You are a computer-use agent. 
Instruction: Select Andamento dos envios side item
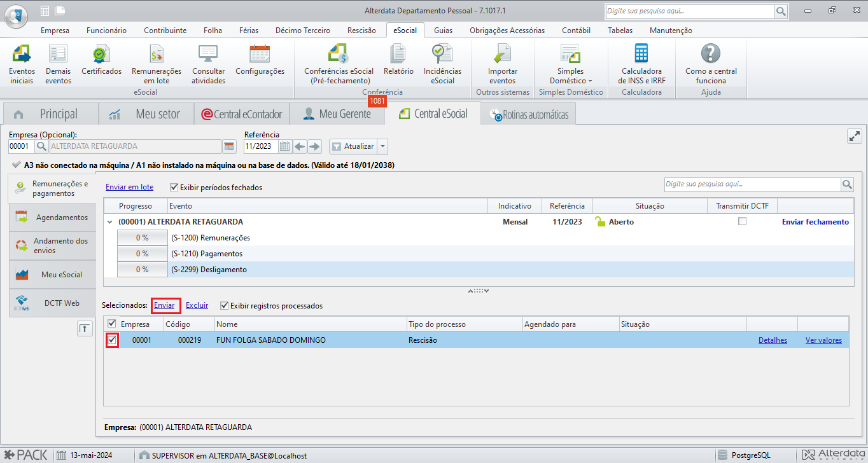[x=52, y=246]
